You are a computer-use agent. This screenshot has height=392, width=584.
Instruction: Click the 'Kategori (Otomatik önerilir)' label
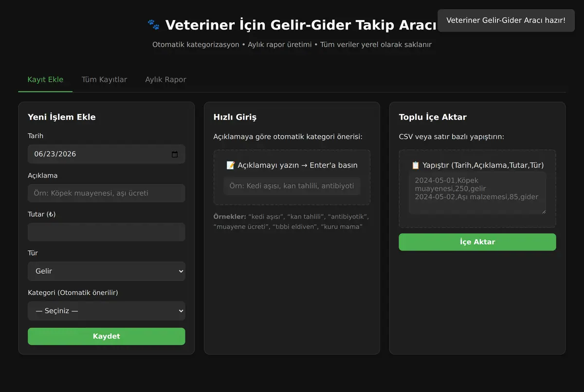[73, 292]
